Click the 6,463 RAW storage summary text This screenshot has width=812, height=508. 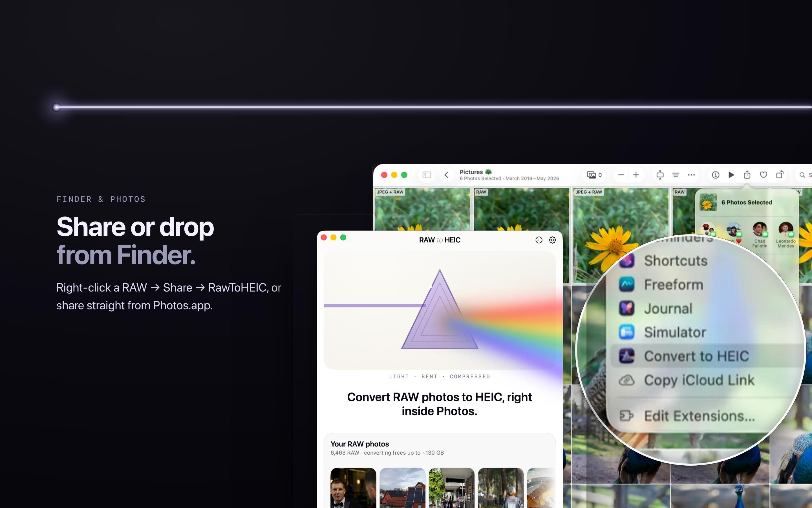387,453
